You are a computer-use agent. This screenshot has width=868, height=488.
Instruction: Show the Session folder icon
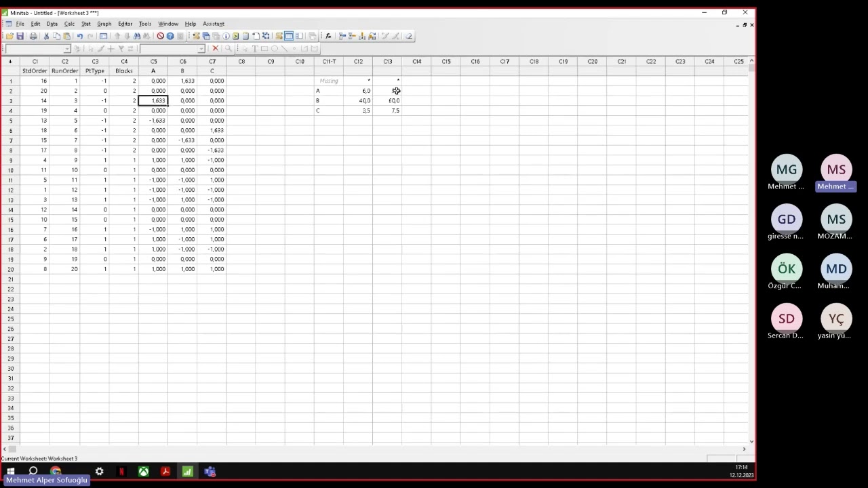tap(196, 36)
